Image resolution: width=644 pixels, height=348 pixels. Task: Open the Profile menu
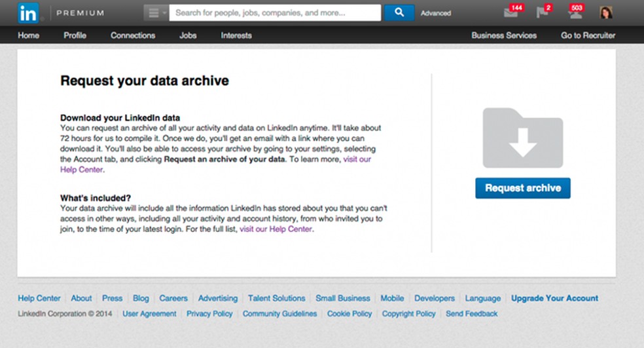pyautogui.click(x=75, y=35)
